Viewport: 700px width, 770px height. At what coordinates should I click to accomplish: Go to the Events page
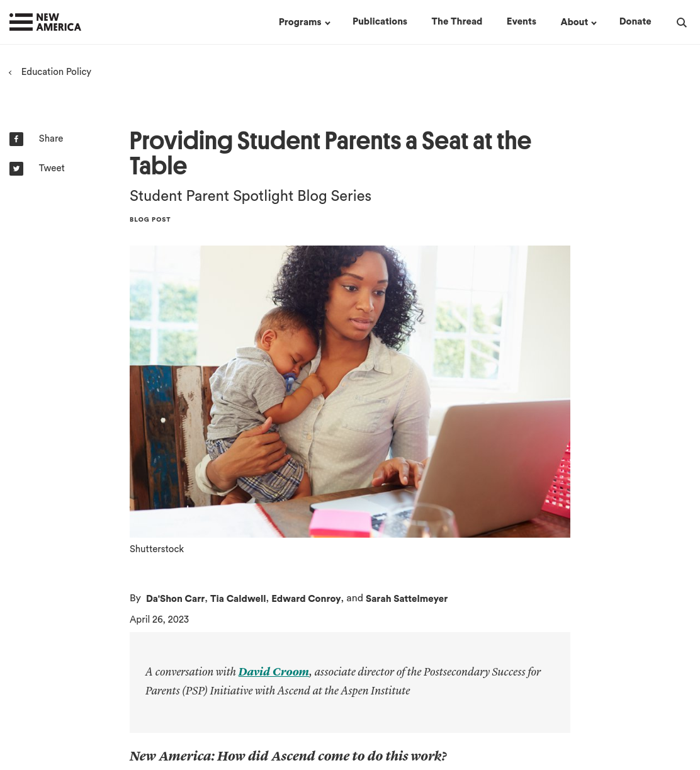[x=521, y=21]
